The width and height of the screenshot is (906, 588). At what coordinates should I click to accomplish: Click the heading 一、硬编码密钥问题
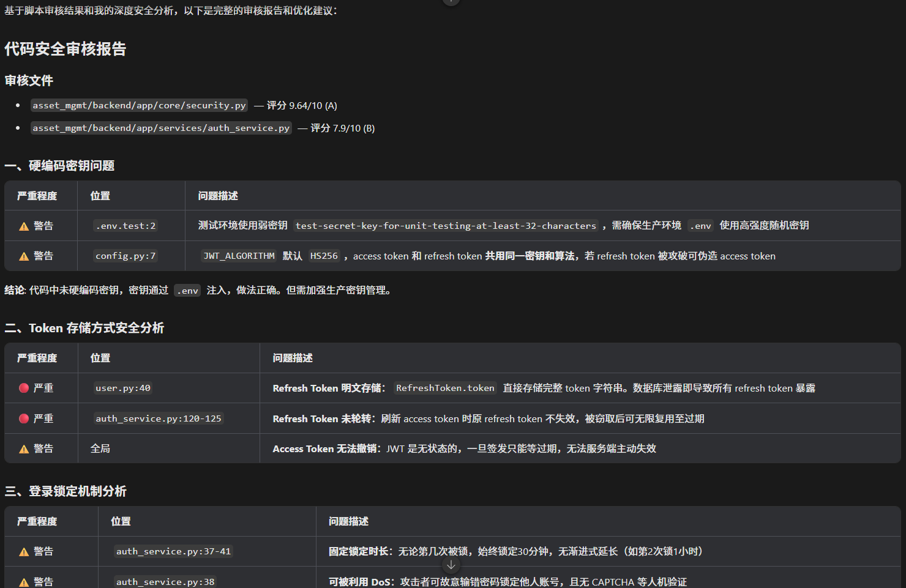[x=59, y=166]
